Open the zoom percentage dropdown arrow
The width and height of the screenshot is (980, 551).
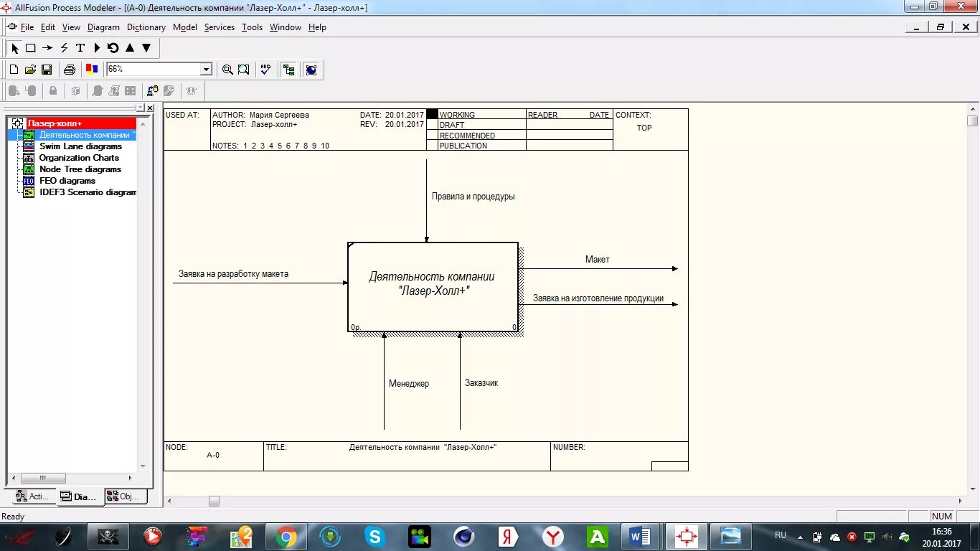(207, 70)
